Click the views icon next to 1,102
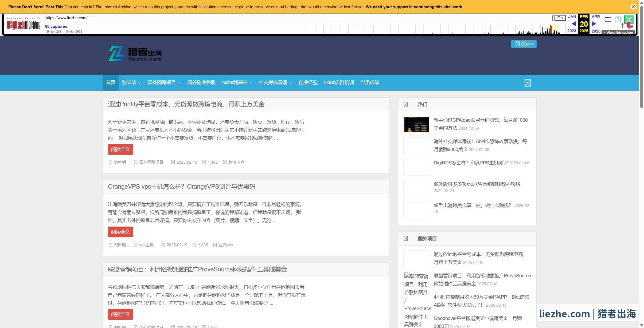Viewport: 644px width, 328px height. click(204, 162)
